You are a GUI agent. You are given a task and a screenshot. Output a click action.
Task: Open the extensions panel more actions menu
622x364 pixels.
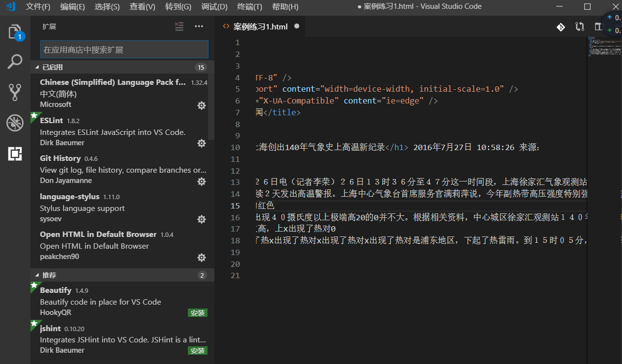click(199, 26)
